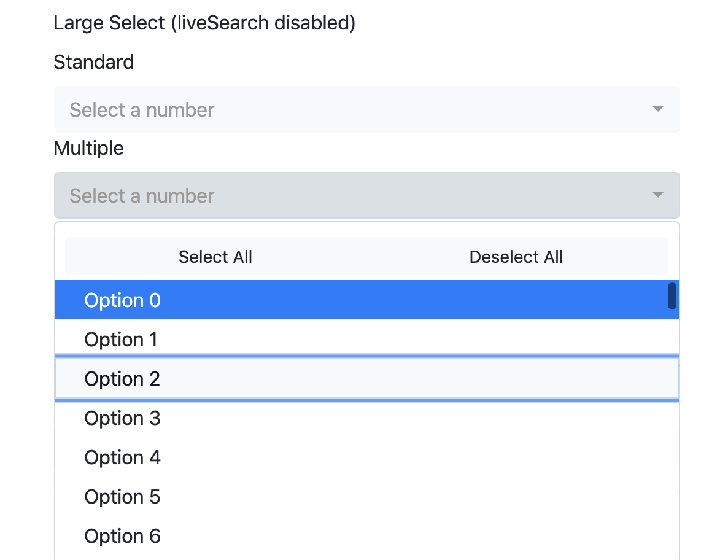
Task: Click the Deselect All button
Action: [516, 257]
